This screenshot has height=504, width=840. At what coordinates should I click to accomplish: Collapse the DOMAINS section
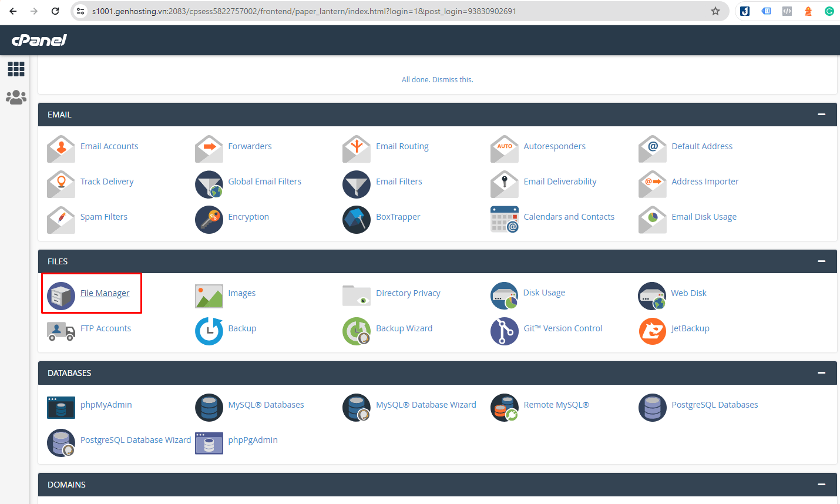pyautogui.click(x=821, y=485)
